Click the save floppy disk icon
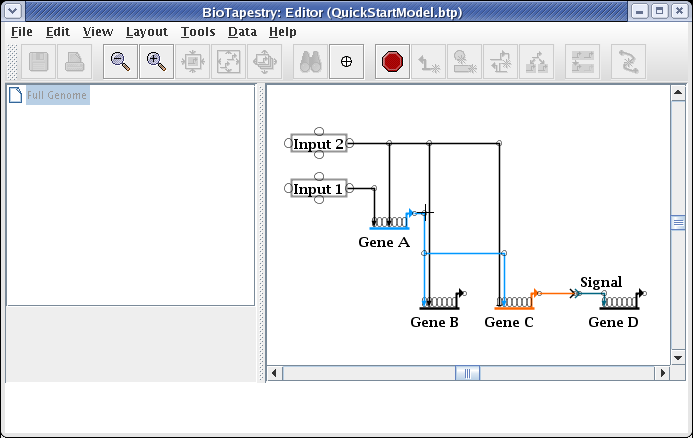 [x=38, y=62]
